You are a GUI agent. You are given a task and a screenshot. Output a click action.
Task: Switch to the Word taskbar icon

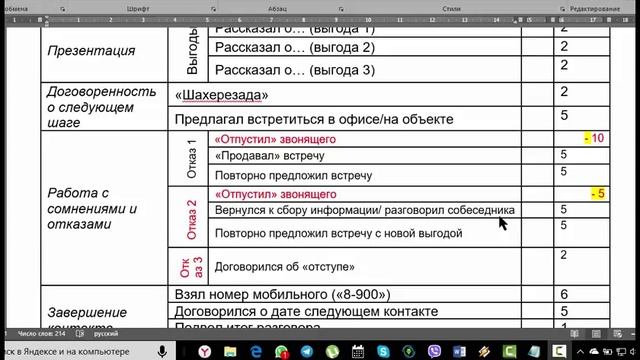point(460,351)
